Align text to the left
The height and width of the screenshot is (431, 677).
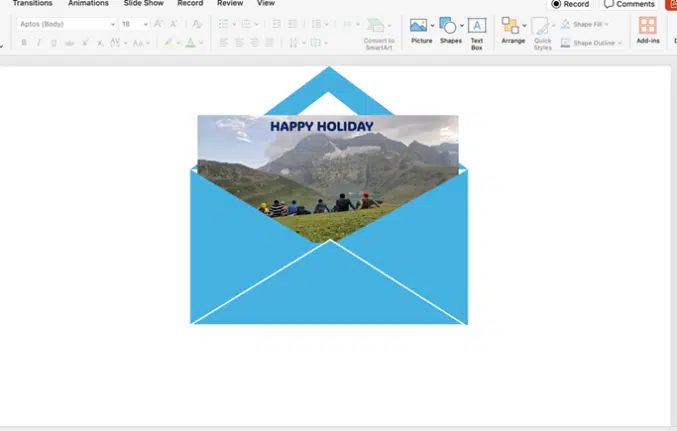224,42
